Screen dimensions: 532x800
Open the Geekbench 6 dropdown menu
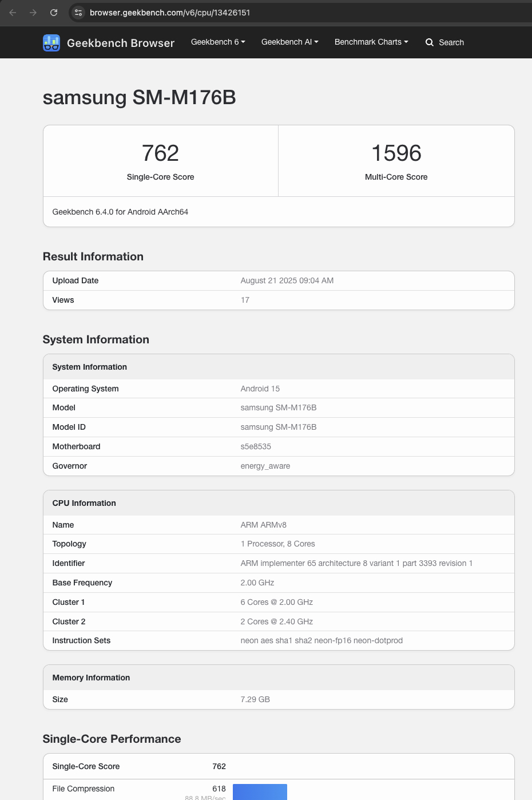coord(218,42)
